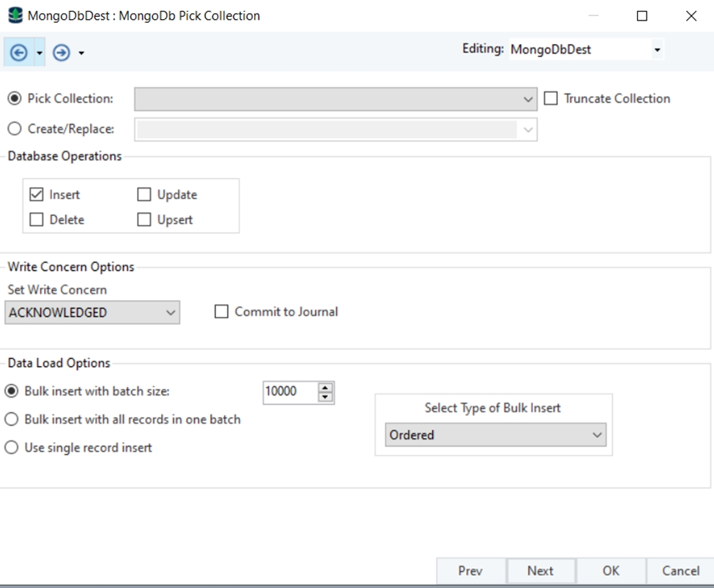Open the forward arrow history dropdown
The image size is (714, 588).
pyautogui.click(x=81, y=53)
